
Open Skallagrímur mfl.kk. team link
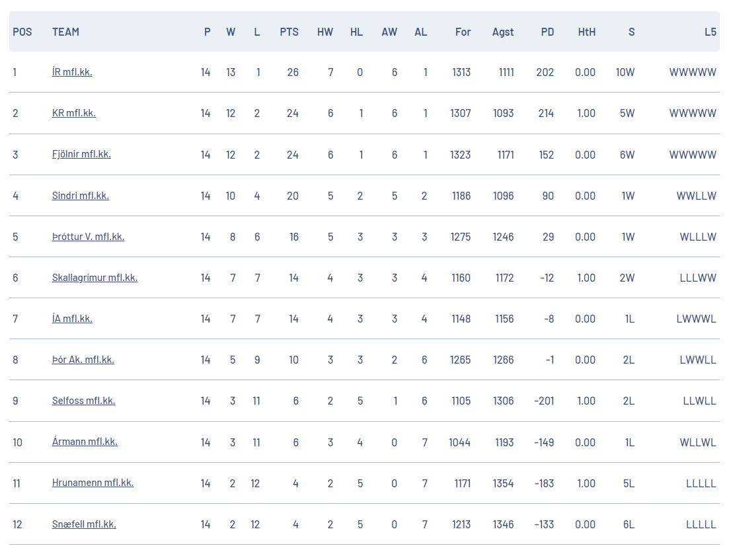click(x=95, y=278)
